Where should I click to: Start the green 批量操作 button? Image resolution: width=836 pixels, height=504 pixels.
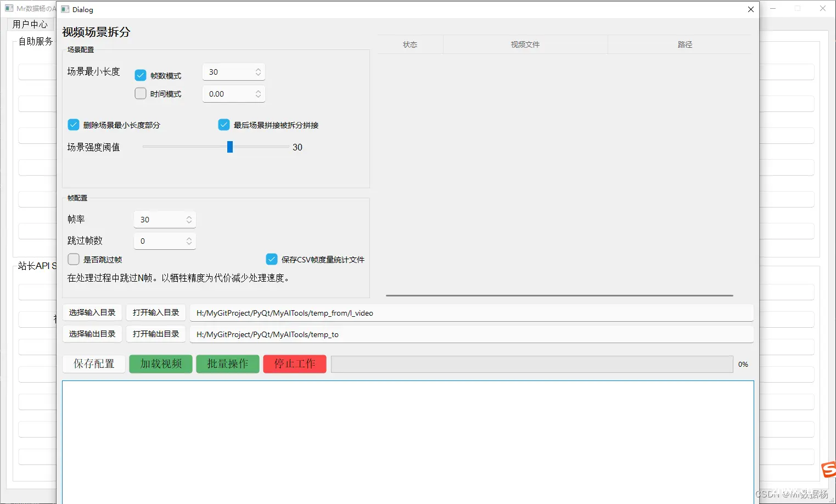coord(228,364)
